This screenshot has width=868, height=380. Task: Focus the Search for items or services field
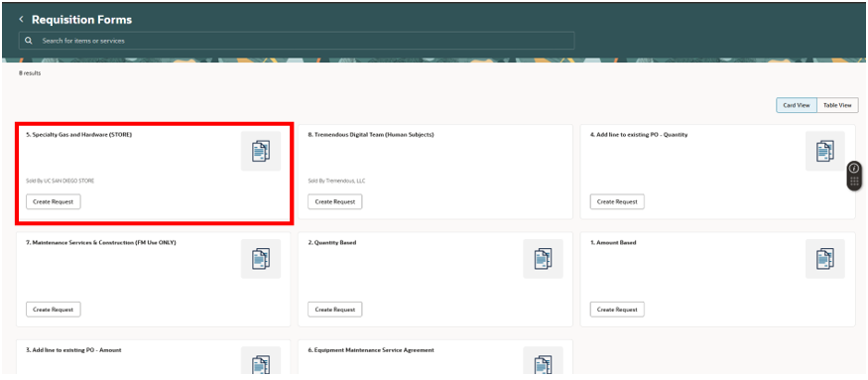click(x=297, y=41)
